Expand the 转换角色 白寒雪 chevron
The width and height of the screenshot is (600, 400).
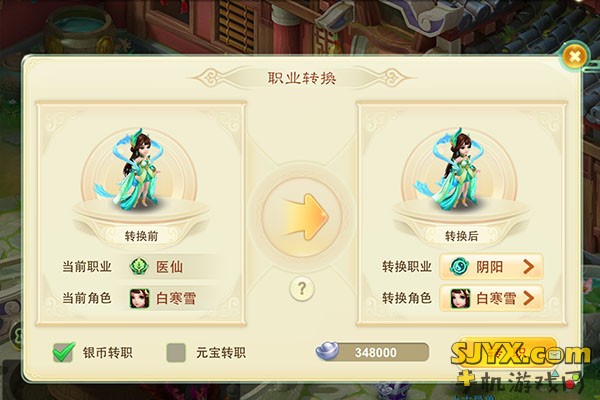[528, 298]
